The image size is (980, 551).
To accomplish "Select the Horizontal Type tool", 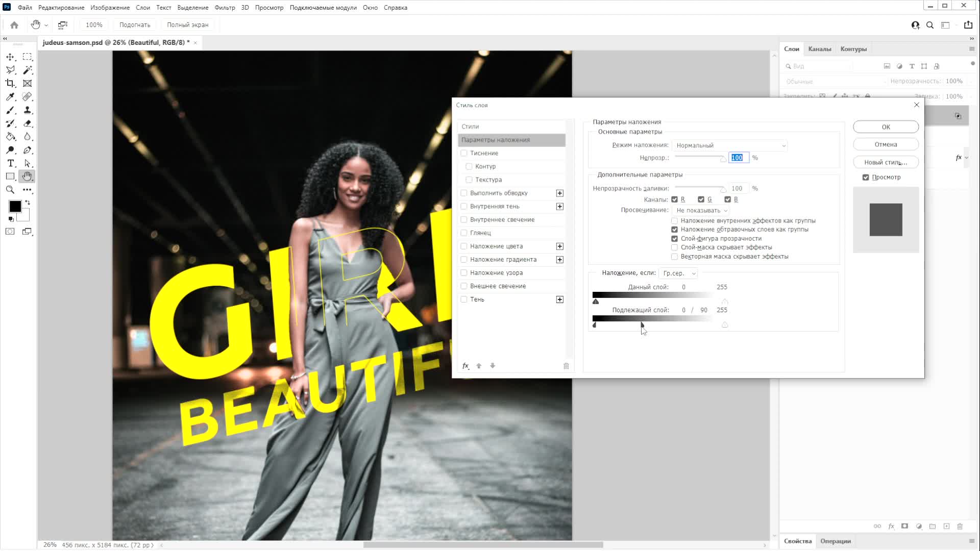I will coord(10,163).
